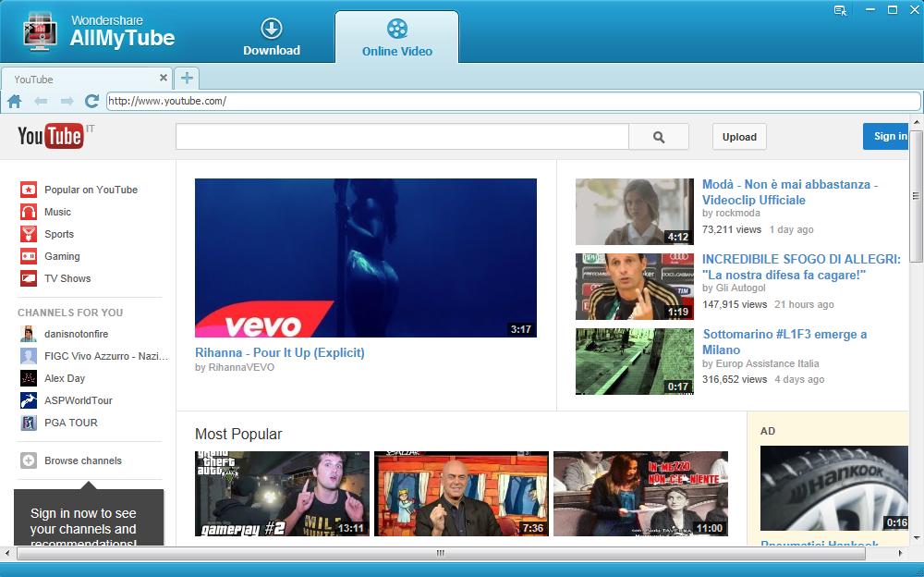Switch to the Download tab
The height and width of the screenshot is (577, 924).
pyautogui.click(x=271, y=37)
